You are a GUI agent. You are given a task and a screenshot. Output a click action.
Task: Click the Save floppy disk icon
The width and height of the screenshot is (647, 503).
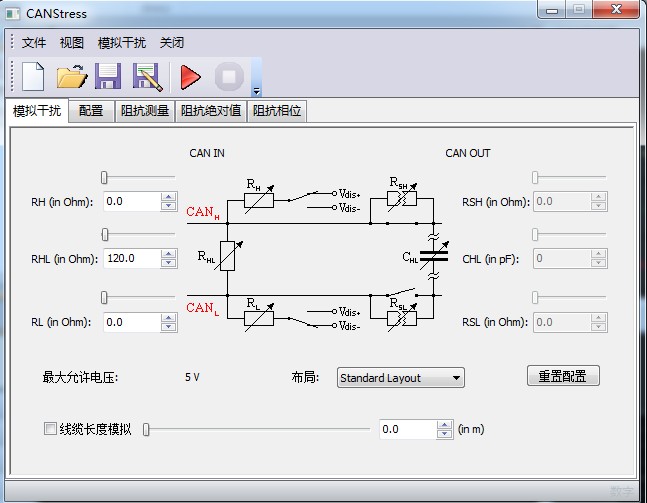[x=108, y=77]
